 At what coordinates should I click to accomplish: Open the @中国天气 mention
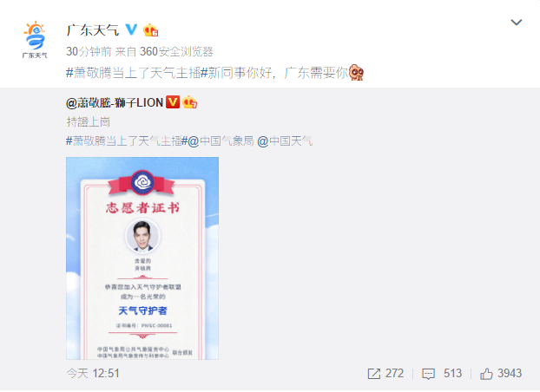(285, 141)
